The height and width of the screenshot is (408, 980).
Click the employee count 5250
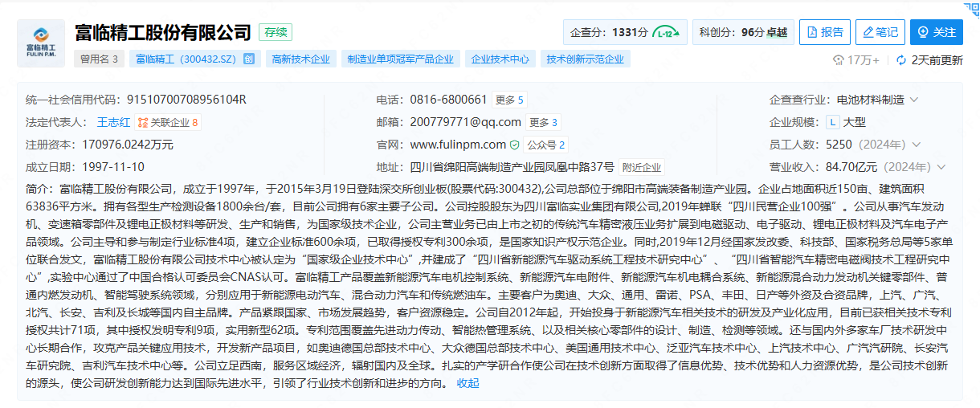coord(839,145)
